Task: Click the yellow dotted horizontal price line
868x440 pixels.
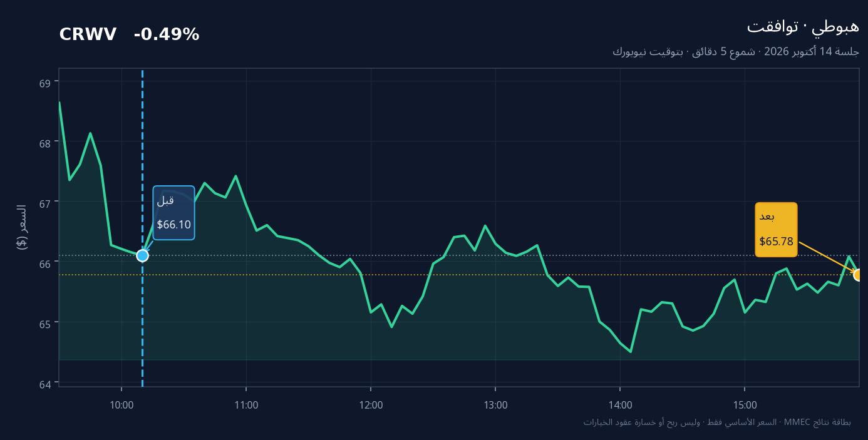Action: (x=458, y=275)
